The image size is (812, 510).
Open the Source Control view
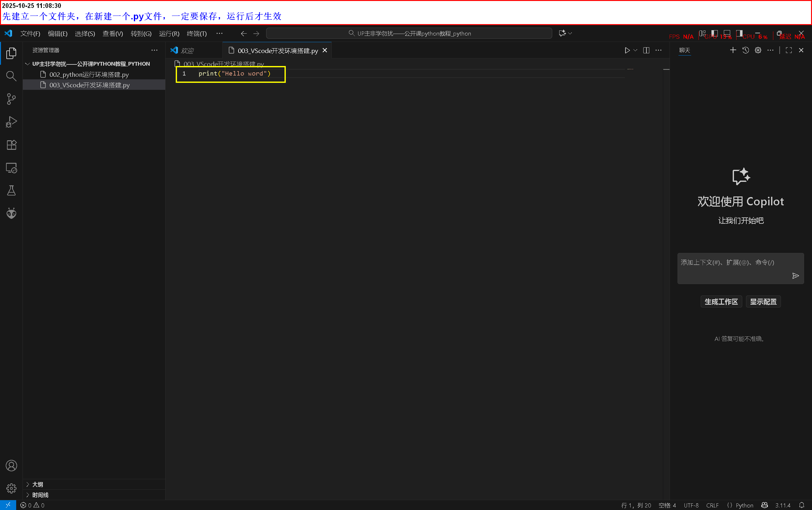(x=11, y=99)
